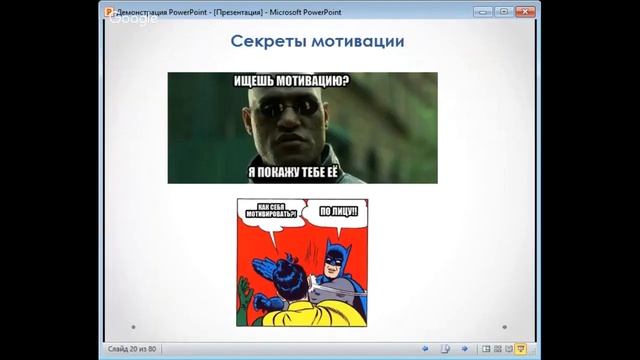Click the caption 'Я ПОКАЖУ ТЕБЕ ЕЁ'
This screenshot has height=360, width=640.
click(293, 172)
